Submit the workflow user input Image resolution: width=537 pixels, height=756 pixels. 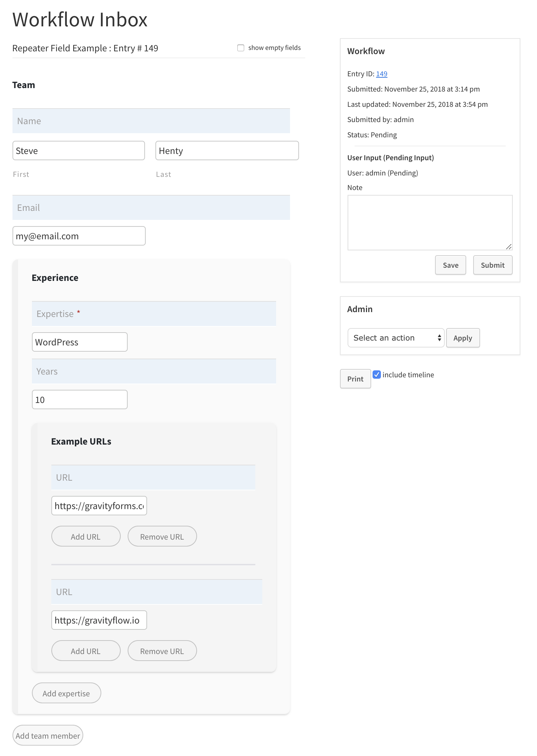point(493,265)
